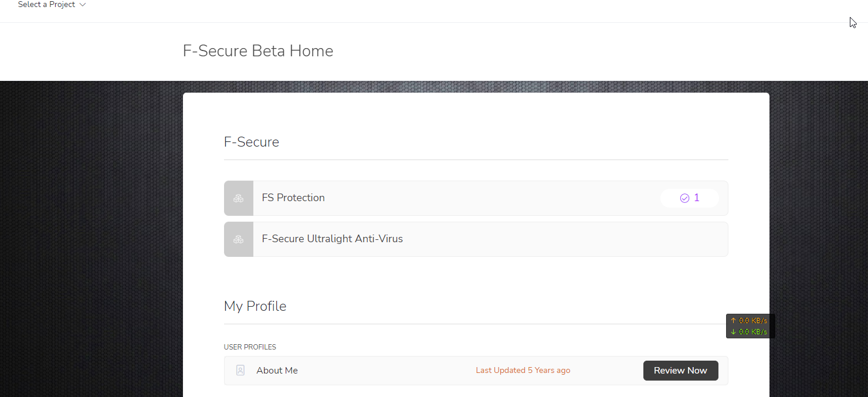The height and width of the screenshot is (397, 868).
Task: Click the chevron beside Select a Project
Action: (83, 5)
